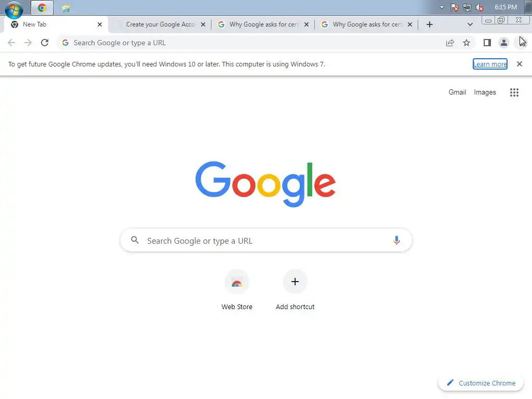
Task: Add shortcut plus button
Action: 295,290
